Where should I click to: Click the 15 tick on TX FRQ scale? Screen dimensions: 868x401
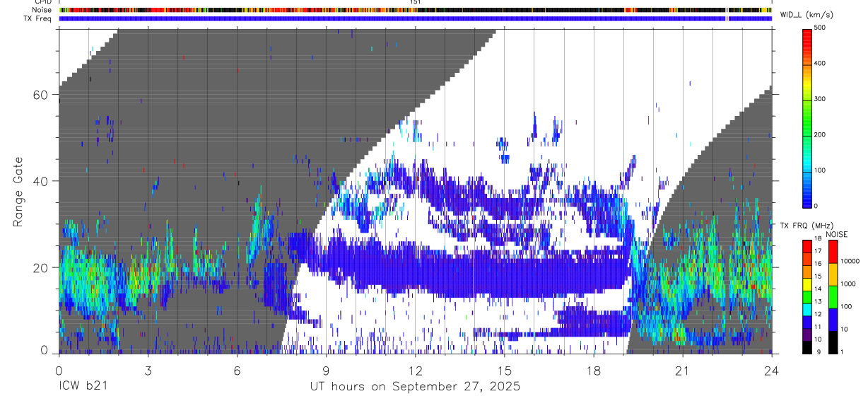pyautogui.click(x=819, y=277)
